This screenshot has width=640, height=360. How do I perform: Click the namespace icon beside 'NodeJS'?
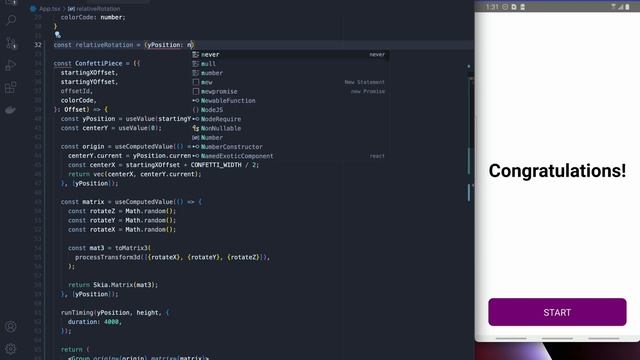tap(196, 110)
